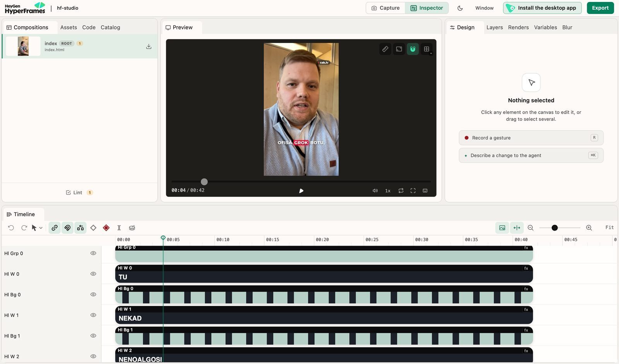Click the Export button
This screenshot has width=619, height=364.
600,8
